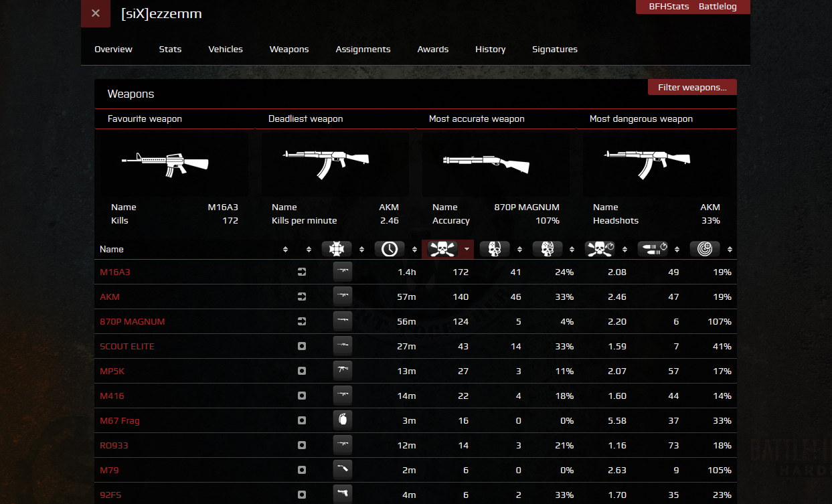Open the Assignments tab
Viewport: 832px width, 504px height.
click(363, 49)
